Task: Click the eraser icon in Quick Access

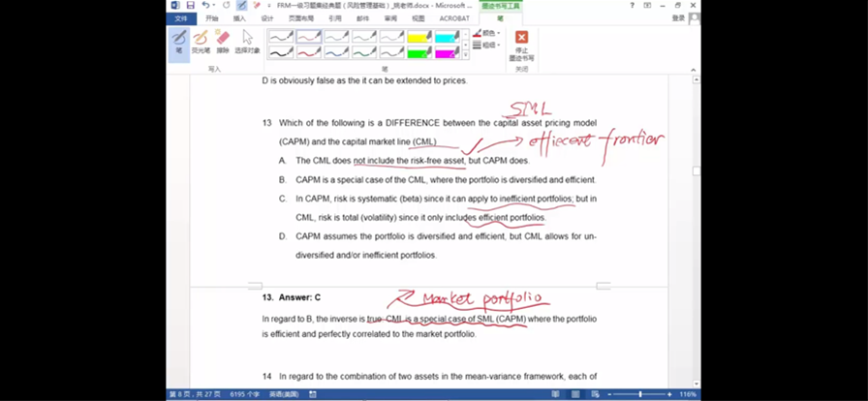Action: click(x=257, y=5)
